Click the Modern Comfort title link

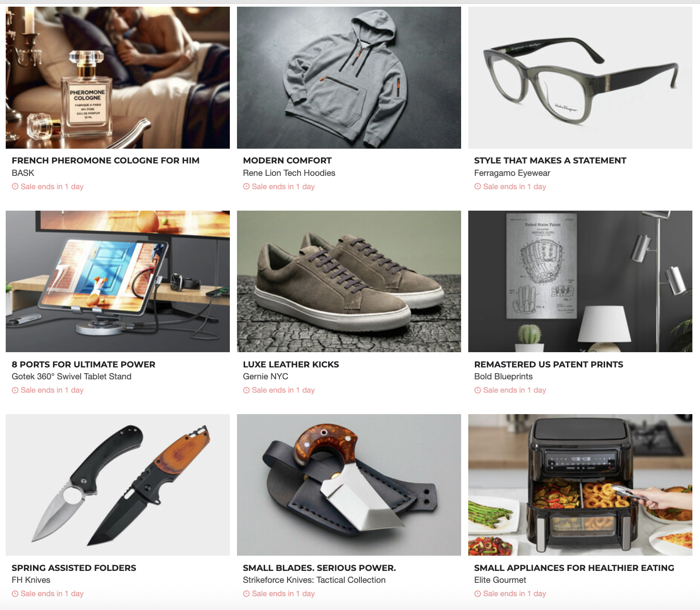(287, 161)
